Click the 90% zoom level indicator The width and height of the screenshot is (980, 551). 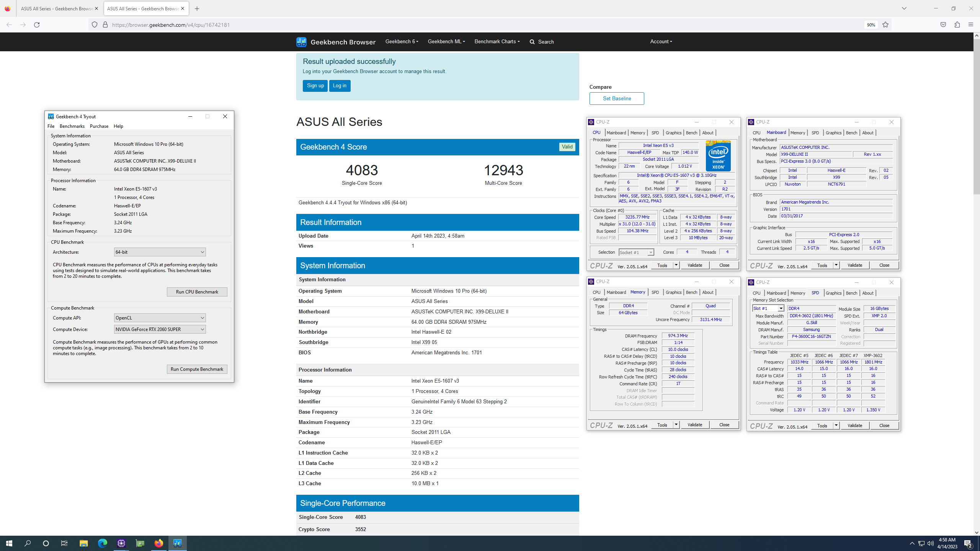pos(871,25)
